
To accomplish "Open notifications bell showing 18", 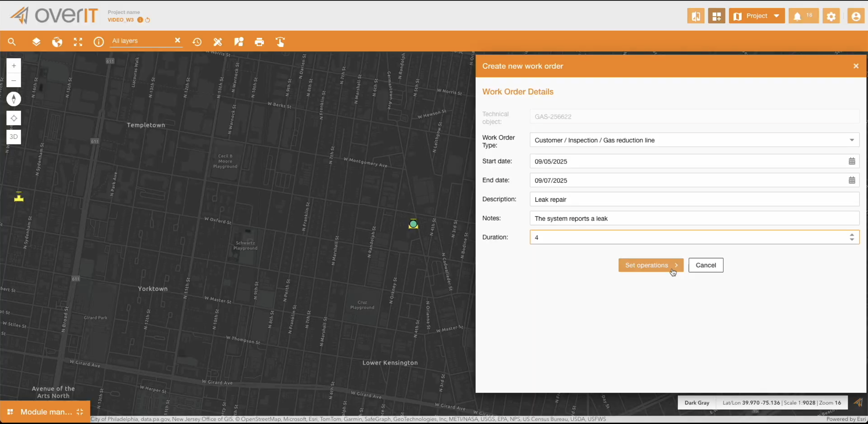I will pyautogui.click(x=804, y=16).
